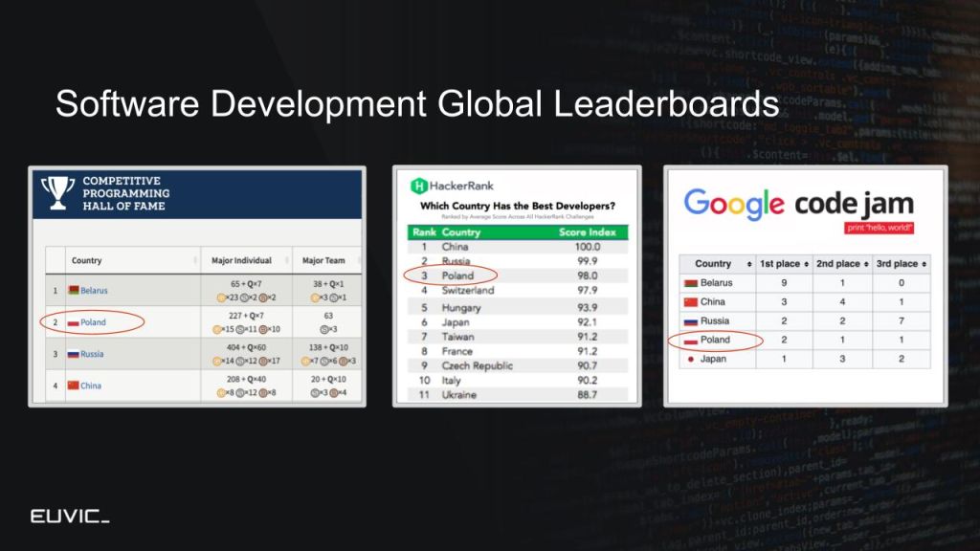Image resolution: width=980 pixels, height=551 pixels.
Task: Click Russia 3rd place value 7
Action: tap(902, 321)
